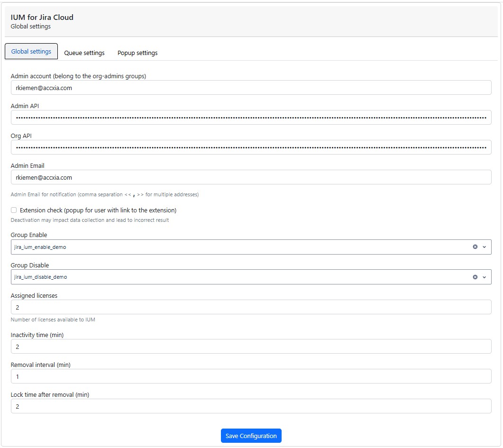Open the Group Enable dropdown chevron

click(x=484, y=247)
